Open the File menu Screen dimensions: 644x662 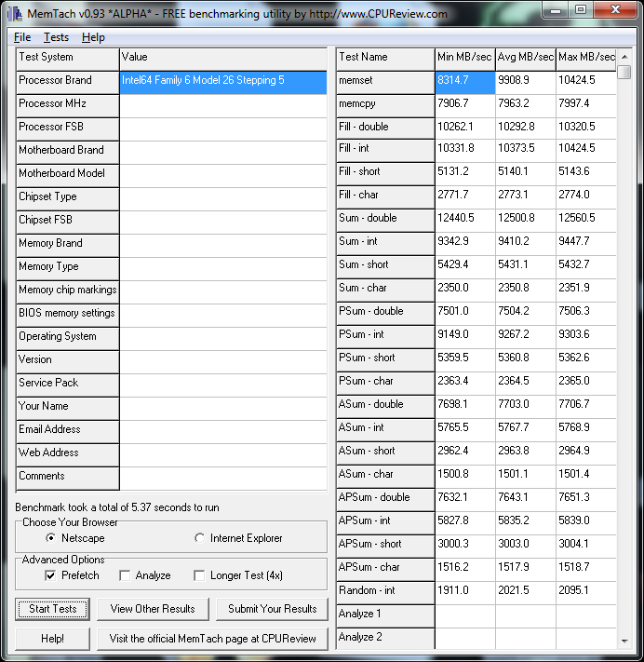point(22,37)
